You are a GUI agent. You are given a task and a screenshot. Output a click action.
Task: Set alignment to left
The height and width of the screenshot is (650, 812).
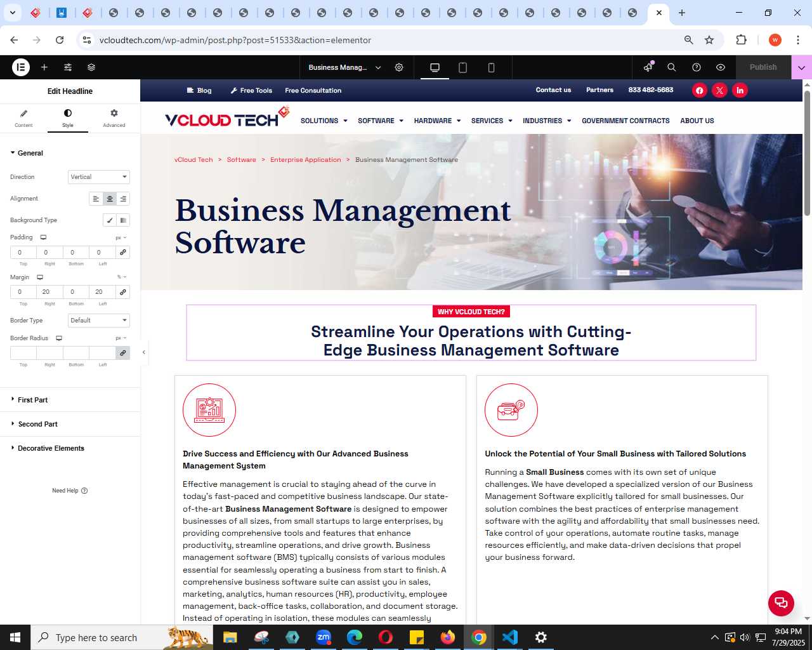point(96,199)
